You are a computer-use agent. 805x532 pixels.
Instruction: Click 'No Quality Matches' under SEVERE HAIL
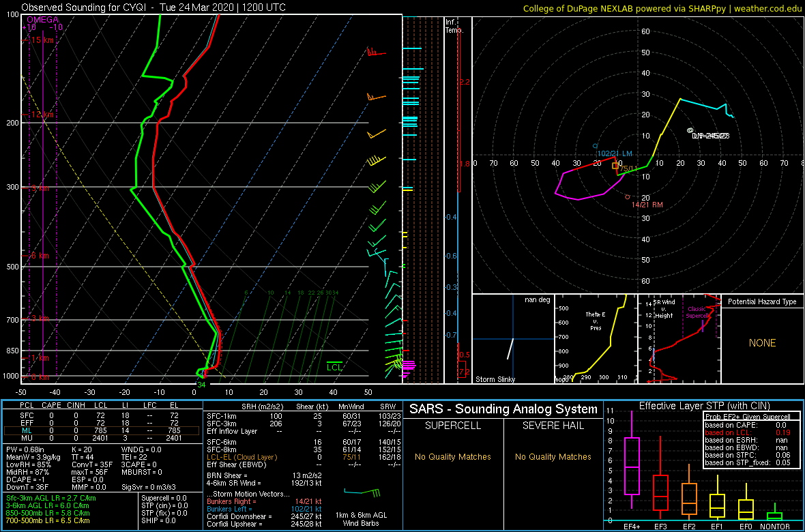tap(553, 456)
